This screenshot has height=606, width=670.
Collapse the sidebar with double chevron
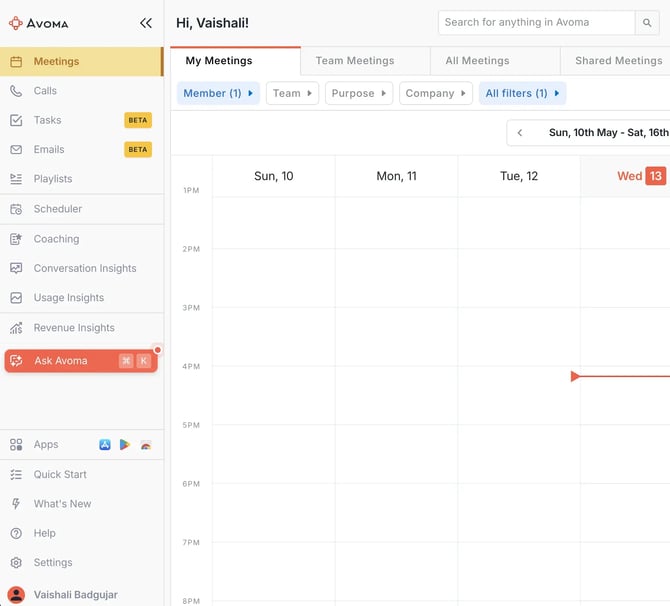(146, 23)
